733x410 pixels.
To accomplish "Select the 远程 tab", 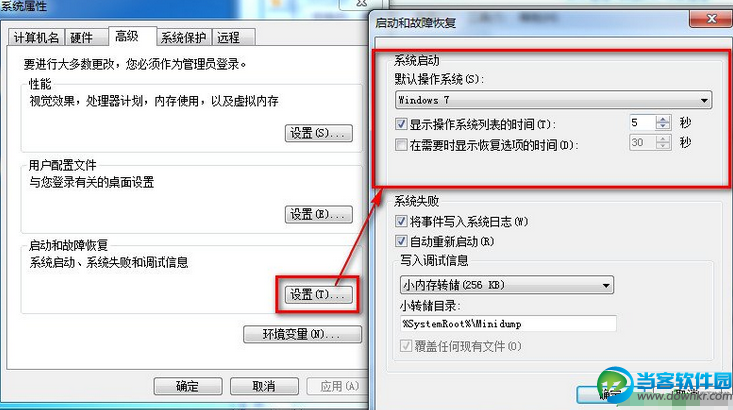I will (229, 37).
